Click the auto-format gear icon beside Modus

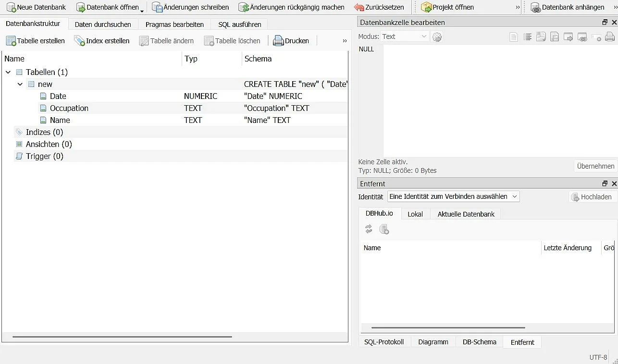pyautogui.click(x=437, y=37)
